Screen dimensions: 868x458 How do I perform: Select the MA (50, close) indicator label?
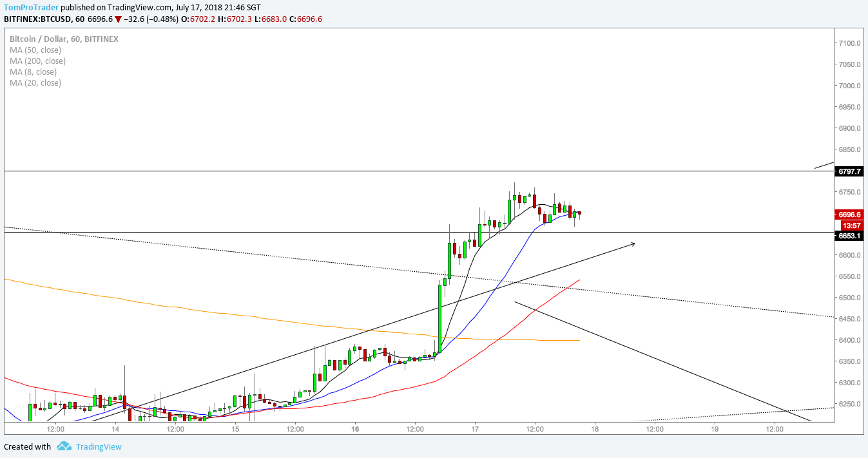pyautogui.click(x=35, y=50)
